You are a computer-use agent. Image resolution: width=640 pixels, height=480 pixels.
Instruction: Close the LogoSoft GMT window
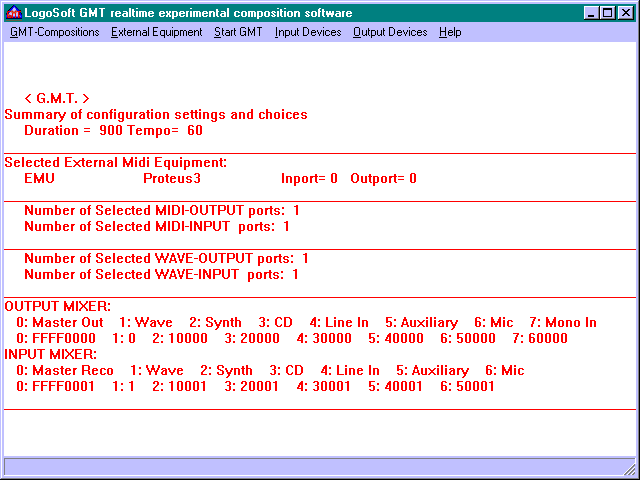click(x=626, y=13)
